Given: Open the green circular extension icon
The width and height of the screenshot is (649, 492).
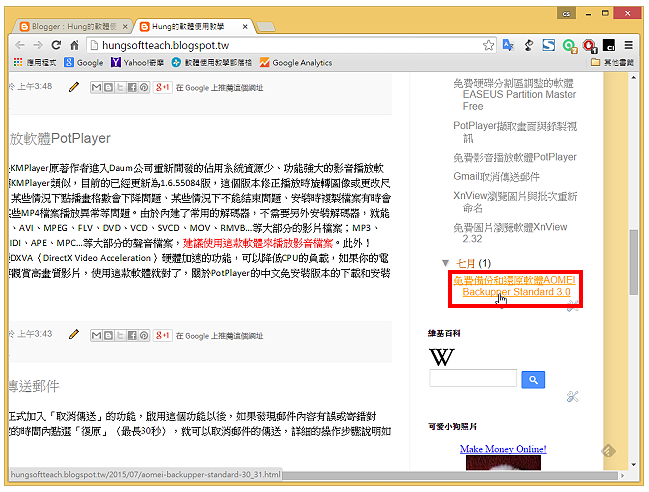Looking at the screenshot, I should tap(570, 46).
